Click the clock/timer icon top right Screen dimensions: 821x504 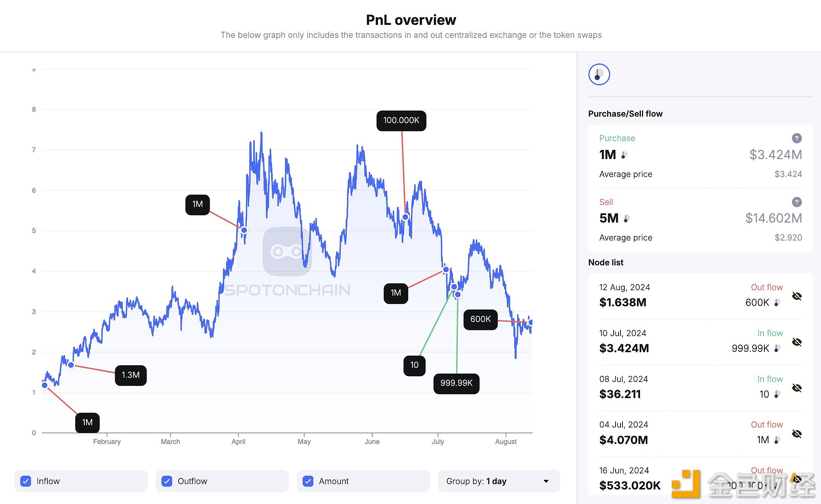point(599,75)
